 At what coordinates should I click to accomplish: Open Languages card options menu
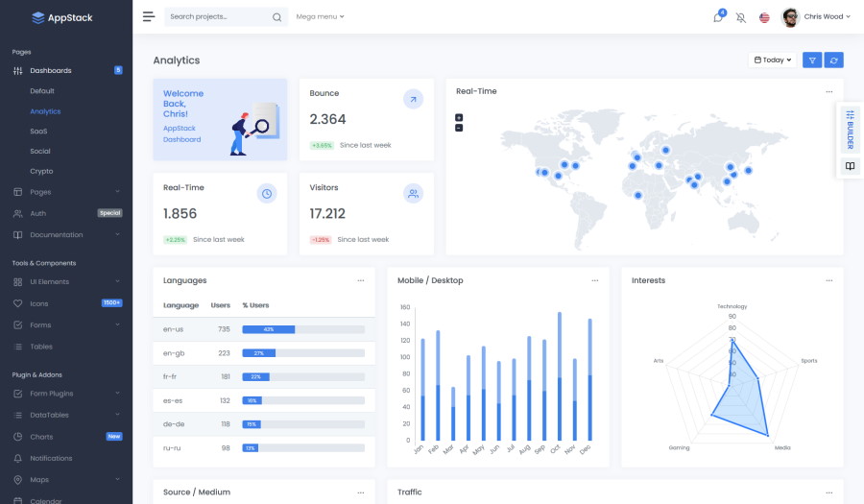[361, 280]
